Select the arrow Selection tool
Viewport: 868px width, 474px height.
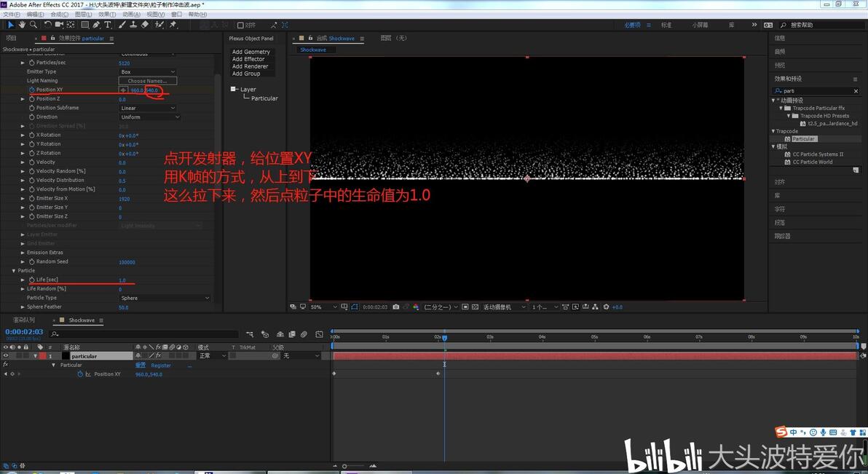point(10,25)
